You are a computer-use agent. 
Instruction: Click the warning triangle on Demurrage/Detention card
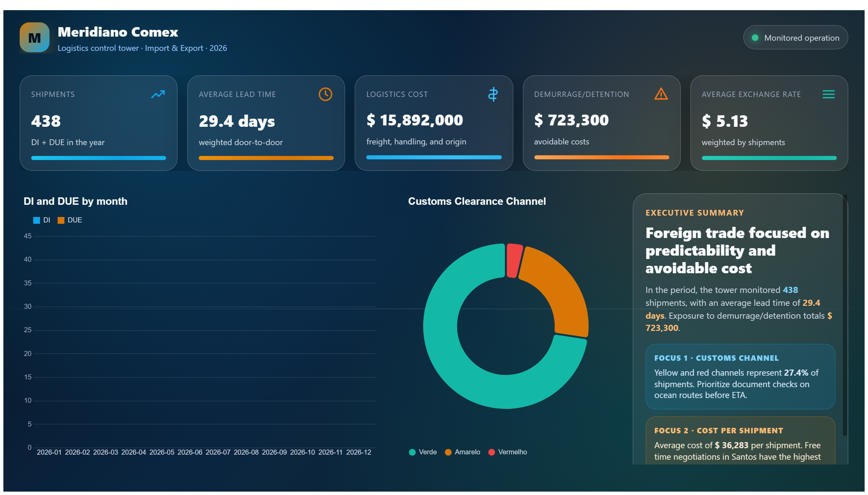click(660, 94)
